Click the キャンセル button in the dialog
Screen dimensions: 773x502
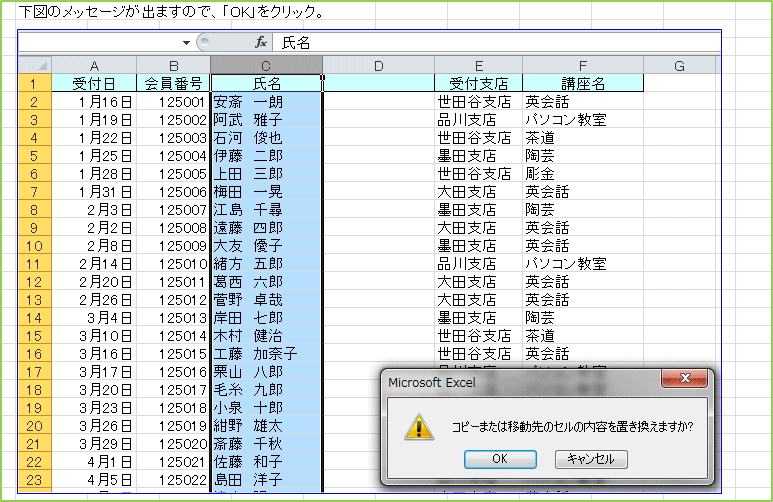coord(591,459)
